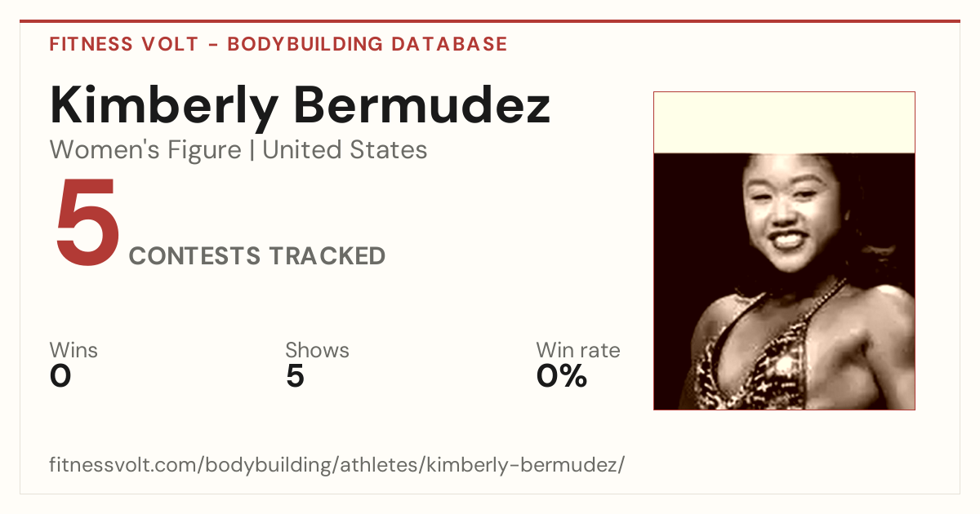This screenshot has height=514, width=980.
Task: Click the Shows value 5
Action: coord(295,376)
